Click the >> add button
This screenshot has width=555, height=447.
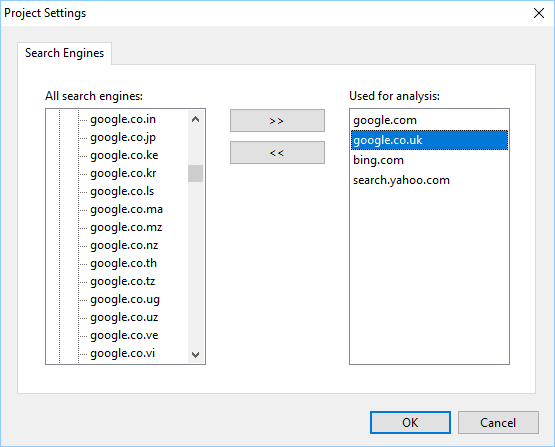click(277, 121)
